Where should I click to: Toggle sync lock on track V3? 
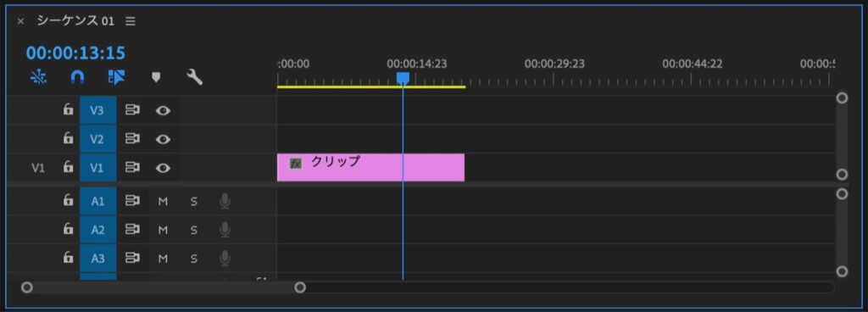[x=132, y=110]
